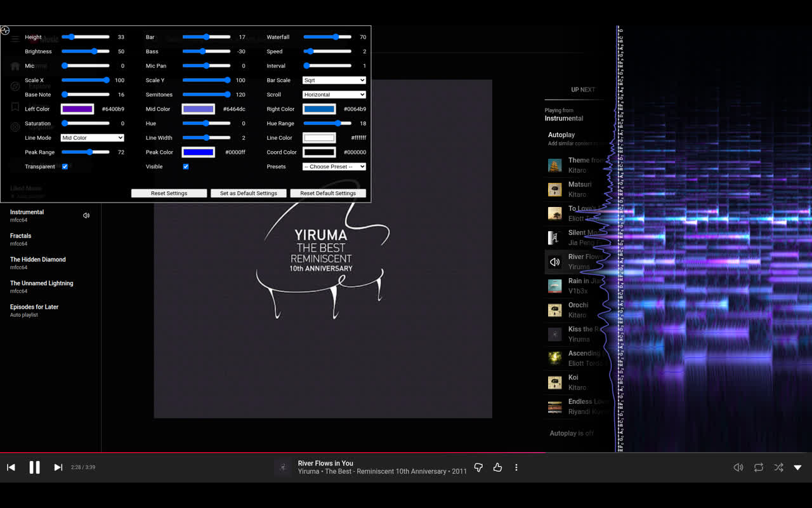The width and height of the screenshot is (812, 508).
Task: Click the Mic Pan slider
Action: [x=206, y=66]
